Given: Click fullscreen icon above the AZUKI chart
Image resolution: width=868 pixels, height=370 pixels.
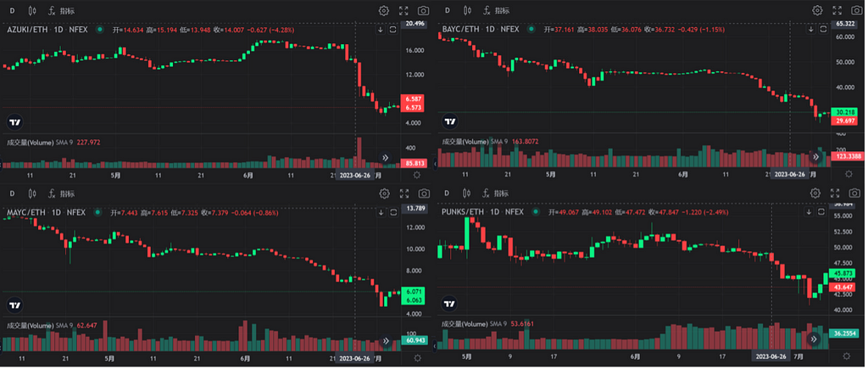Looking at the screenshot, I should point(403,10).
